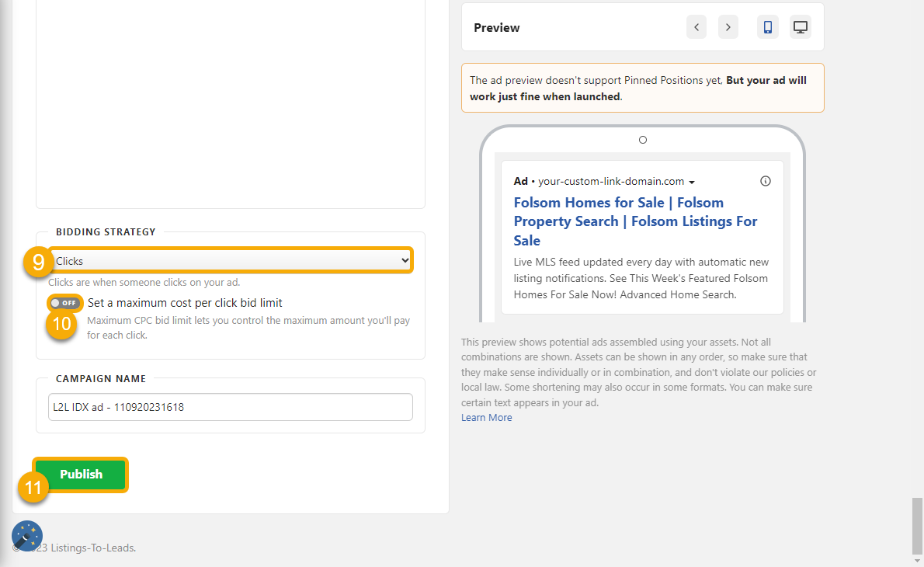
Task: Click the step 10 marker badge
Action: pyautogui.click(x=61, y=324)
